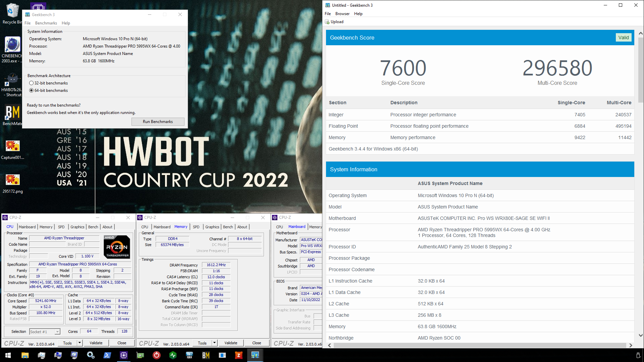Open Bench tab in first CPU-Z window
The height and width of the screenshot is (362, 644).
point(93,227)
